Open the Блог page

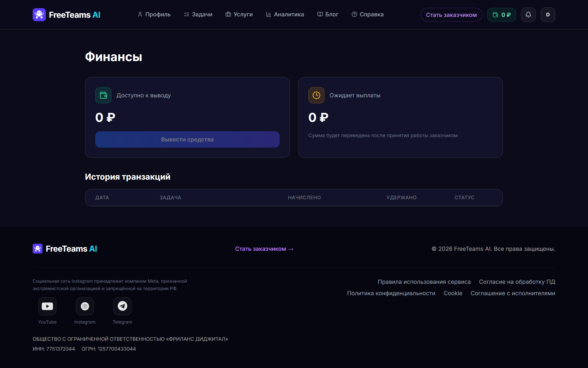pos(328,14)
